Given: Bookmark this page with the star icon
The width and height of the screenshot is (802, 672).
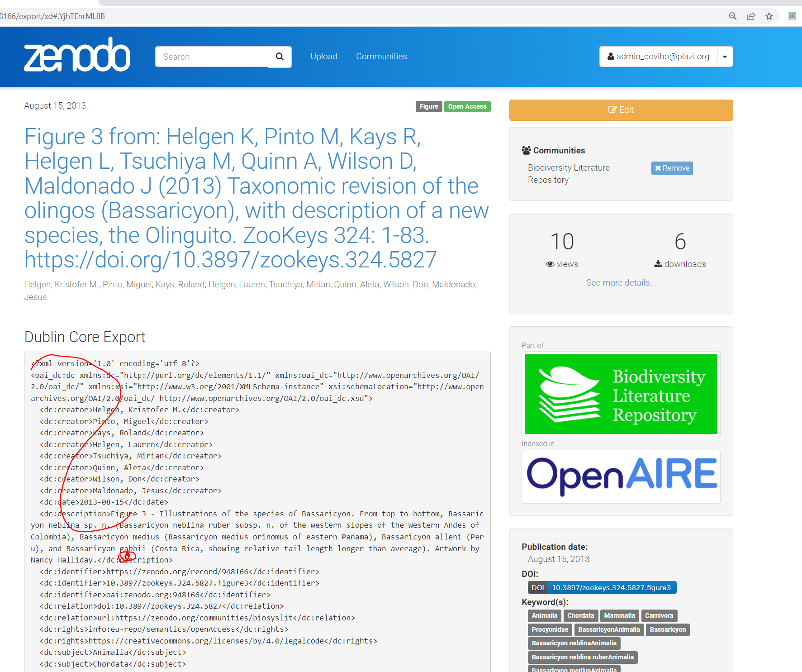Looking at the screenshot, I should [x=769, y=16].
